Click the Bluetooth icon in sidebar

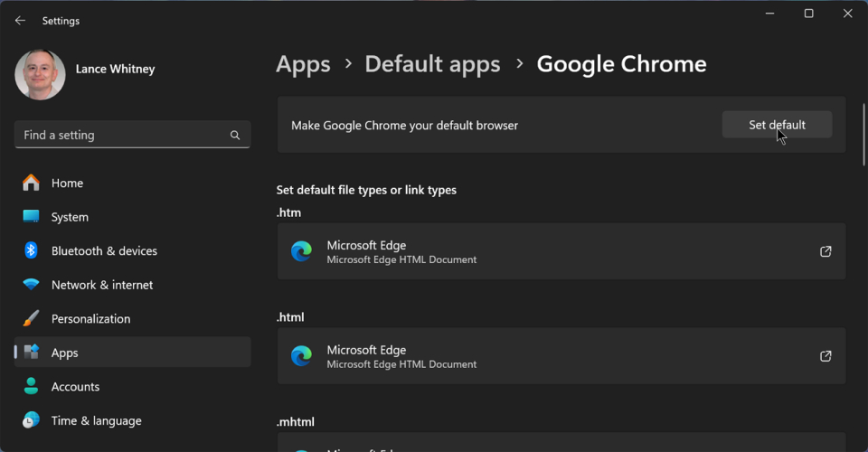[31, 250]
